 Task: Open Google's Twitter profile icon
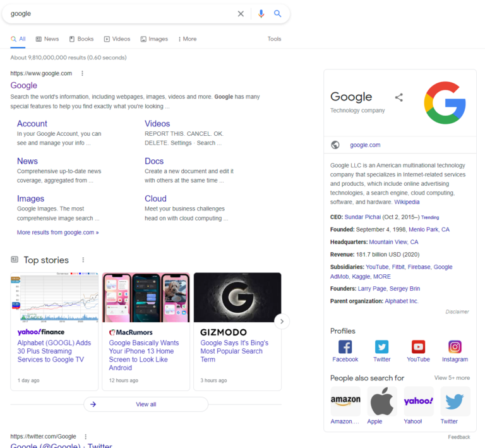[x=381, y=347]
